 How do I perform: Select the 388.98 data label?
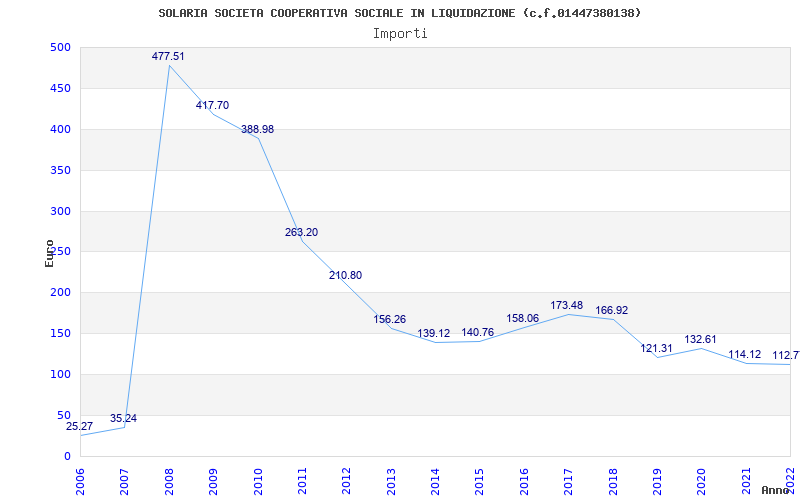pyautogui.click(x=257, y=130)
